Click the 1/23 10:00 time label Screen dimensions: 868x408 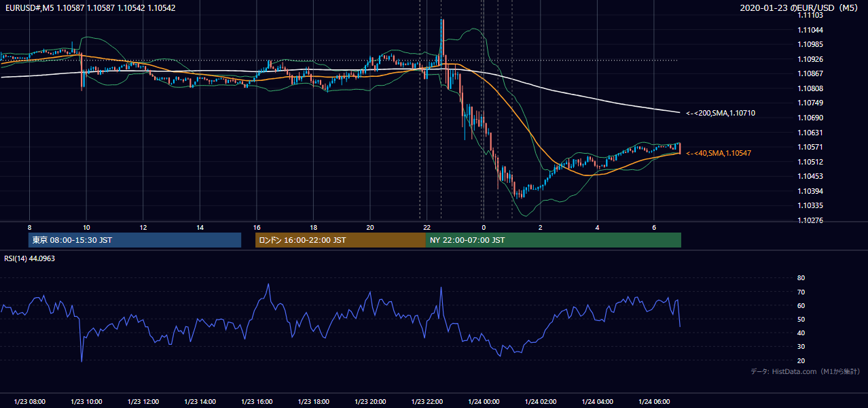coord(86,402)
